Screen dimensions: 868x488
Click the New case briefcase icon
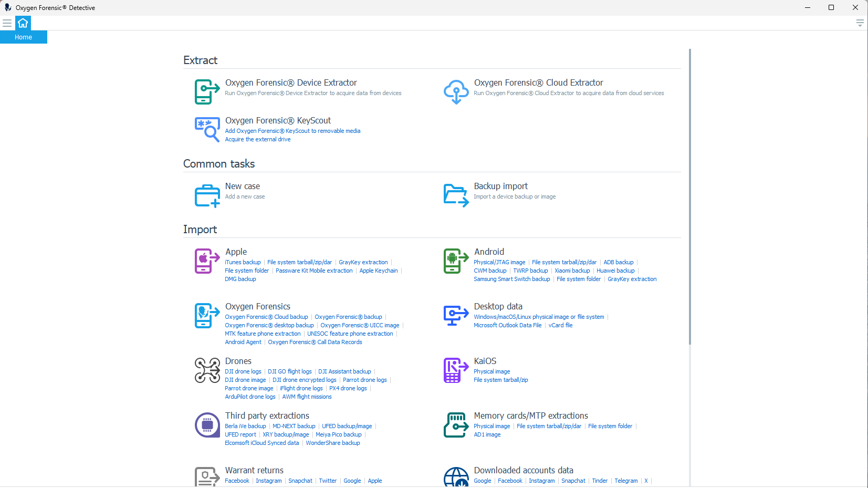[207, 195]
